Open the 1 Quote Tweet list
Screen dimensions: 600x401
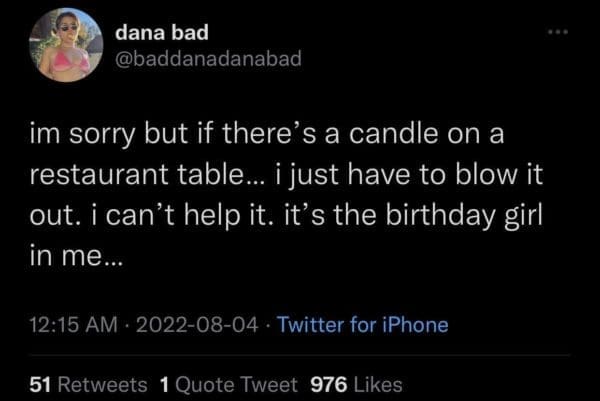coord(230,384)
